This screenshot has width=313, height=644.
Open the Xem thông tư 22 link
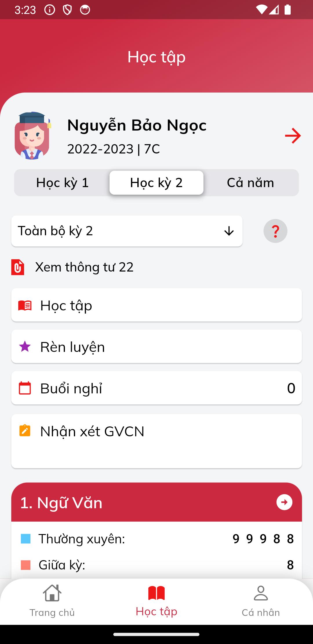click(84, 267)
